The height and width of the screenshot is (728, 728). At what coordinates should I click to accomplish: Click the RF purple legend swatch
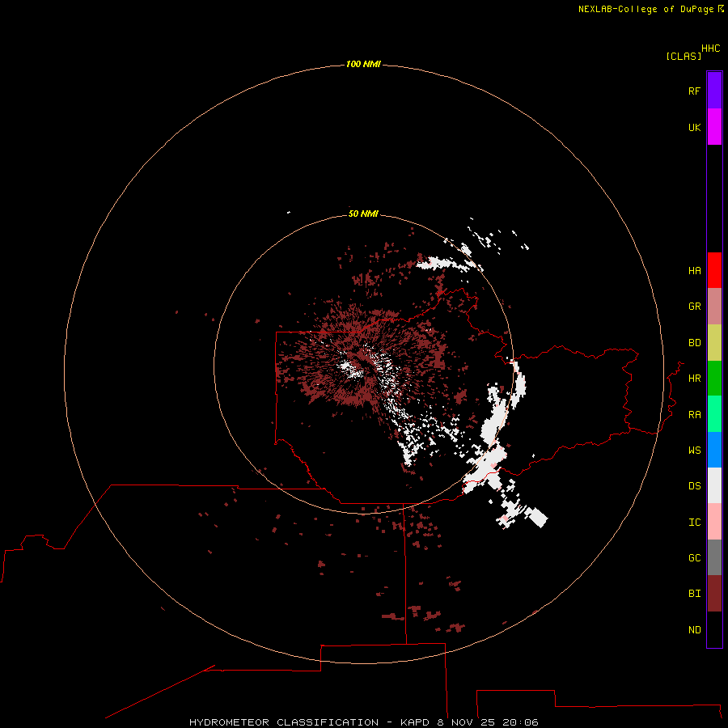pyautogui.click(x=714, y=91)
